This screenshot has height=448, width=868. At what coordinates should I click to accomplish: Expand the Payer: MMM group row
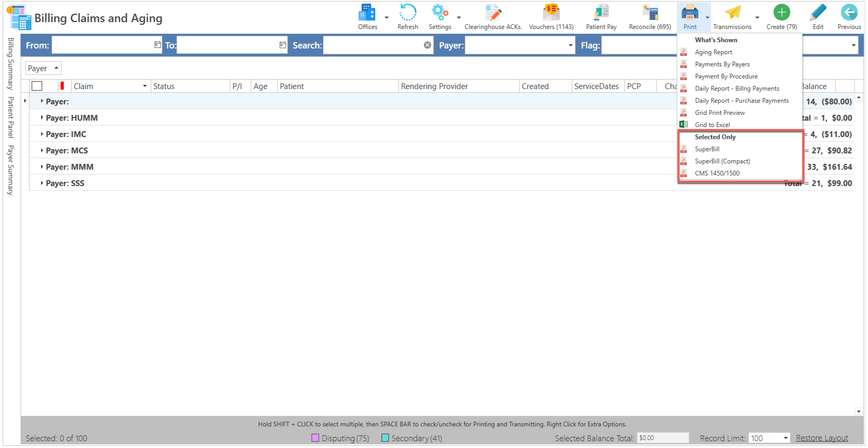(x=42, y=167)
